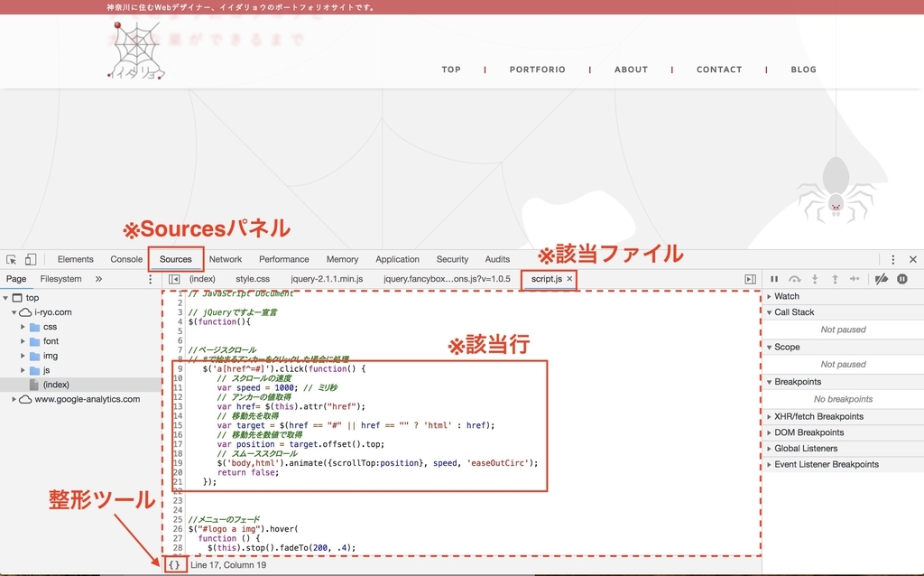Expand the js folder
The height and width of the screenshot is (576, 924).
click(23, 370)
